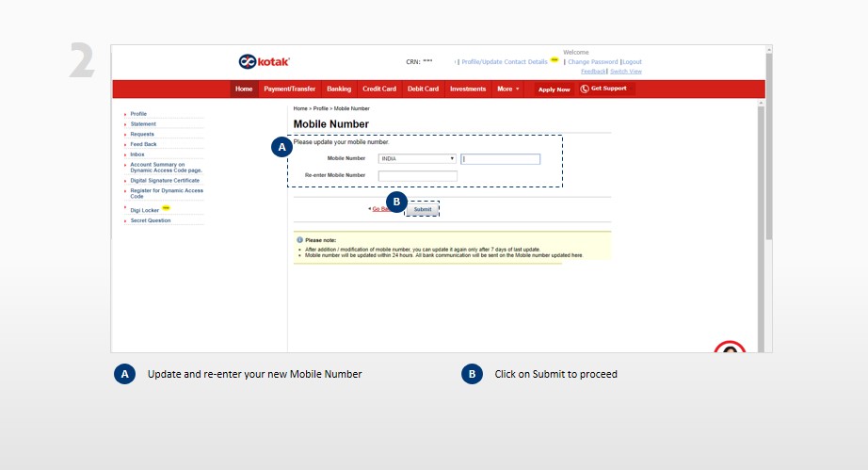Open the Investments menu
The height and width of the screenshot is (470, 868).
click(x=468, y=89)
